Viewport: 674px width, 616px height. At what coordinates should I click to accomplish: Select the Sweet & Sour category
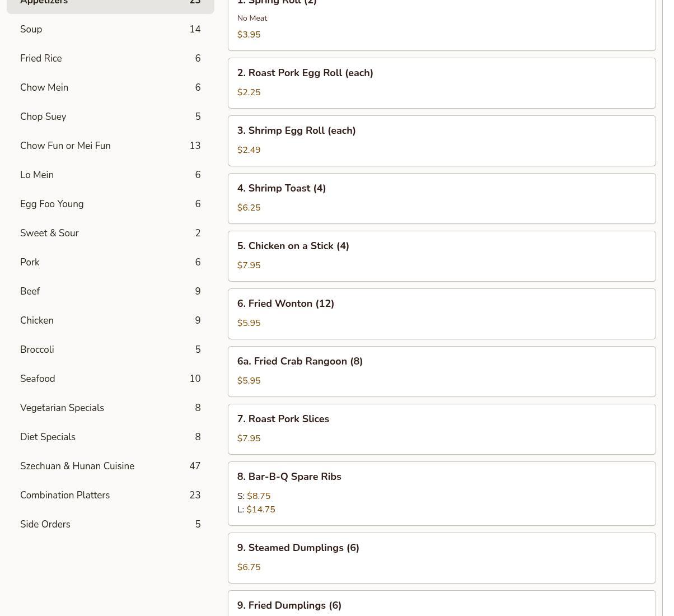pos(110,233)
